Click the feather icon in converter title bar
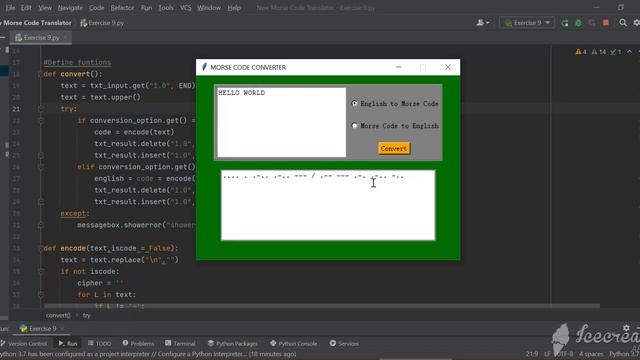This screenshot has width=640, height=360. point(204,67)
